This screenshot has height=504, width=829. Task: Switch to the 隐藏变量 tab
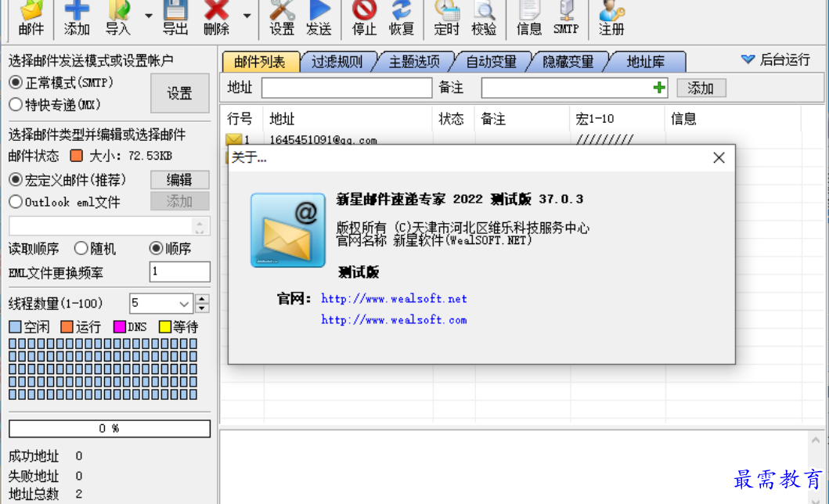click(x=569, y=62)
